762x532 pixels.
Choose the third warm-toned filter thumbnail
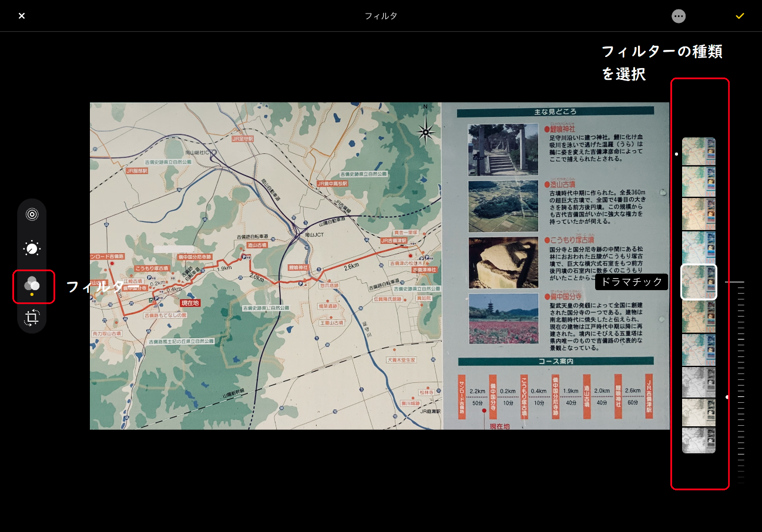(699, 214)
